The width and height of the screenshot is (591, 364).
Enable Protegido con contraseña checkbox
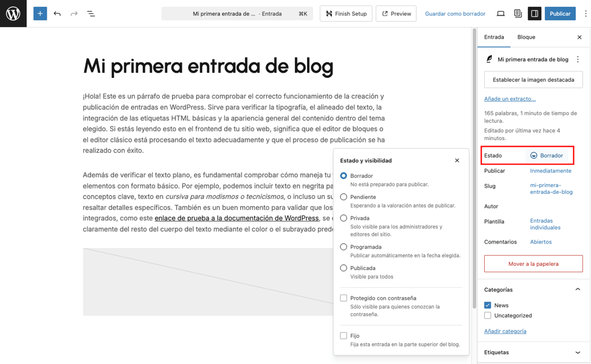(x=343, y=298)
